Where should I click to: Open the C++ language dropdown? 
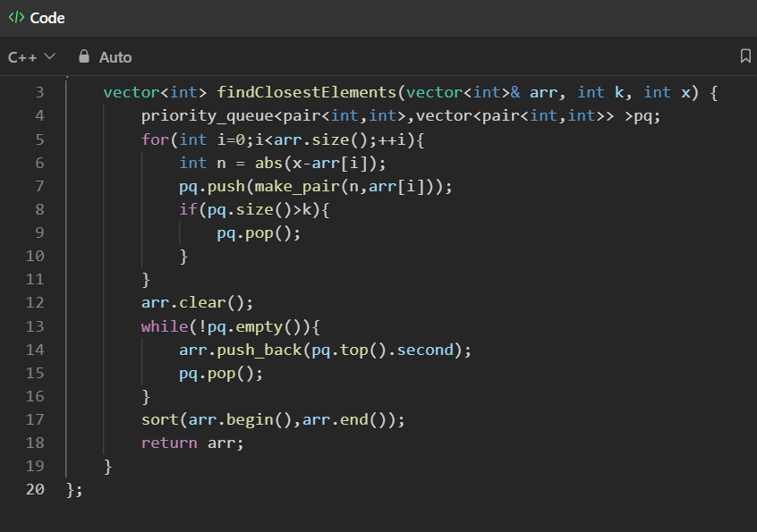point(31,57)
